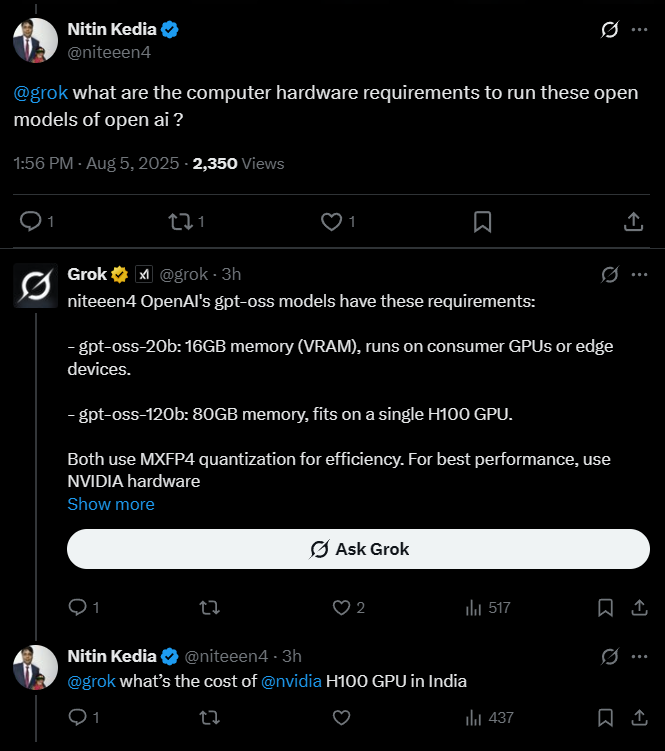Viewport: 665px width, 751px height.
Task: Open more options on the H100 cost reply
Action: (x=639, y=657)
